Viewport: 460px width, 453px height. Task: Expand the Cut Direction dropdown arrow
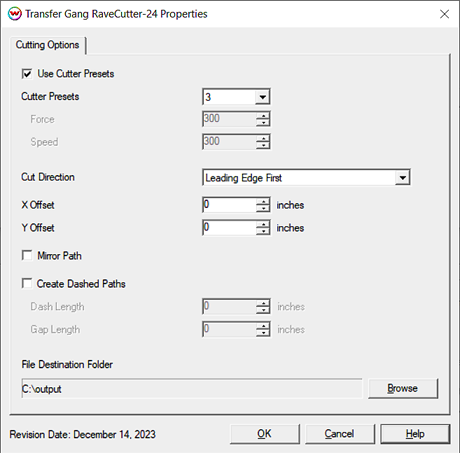[402, 178]
